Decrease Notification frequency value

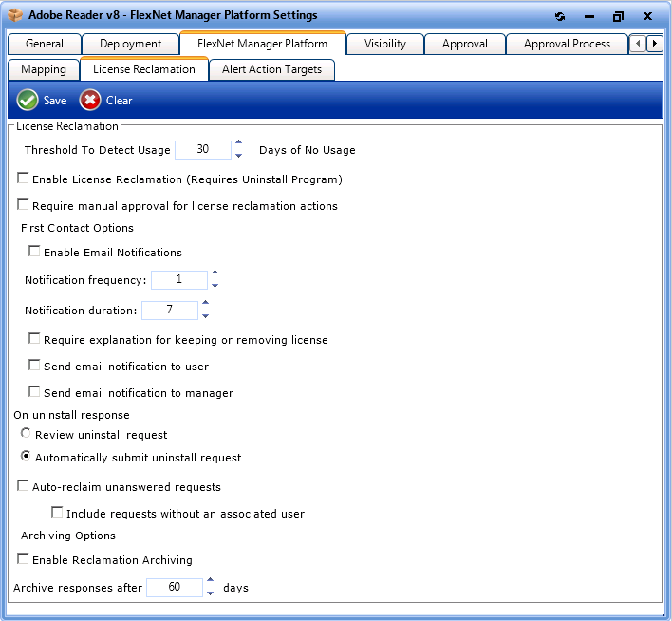215,285
